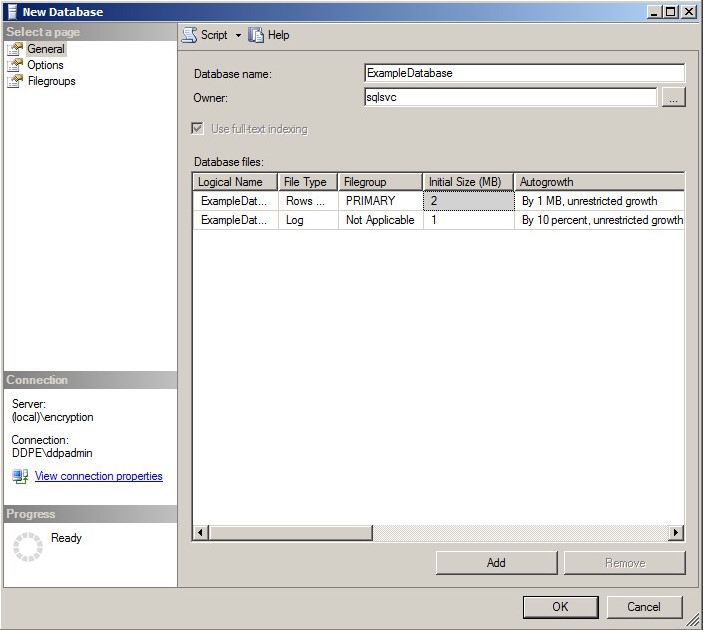Select the PRIMARY filegroup cell
Screen dimensions: 703x630
coord(380,201)
